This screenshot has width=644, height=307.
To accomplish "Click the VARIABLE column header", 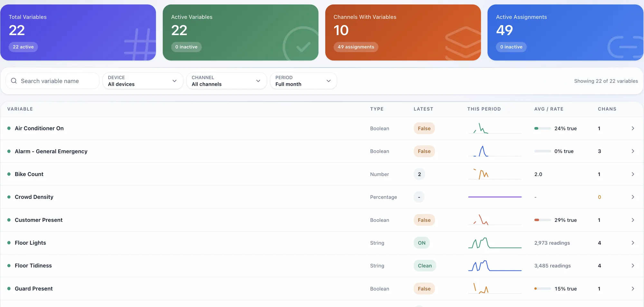I will pyautogui.click(x=20, y=109).
